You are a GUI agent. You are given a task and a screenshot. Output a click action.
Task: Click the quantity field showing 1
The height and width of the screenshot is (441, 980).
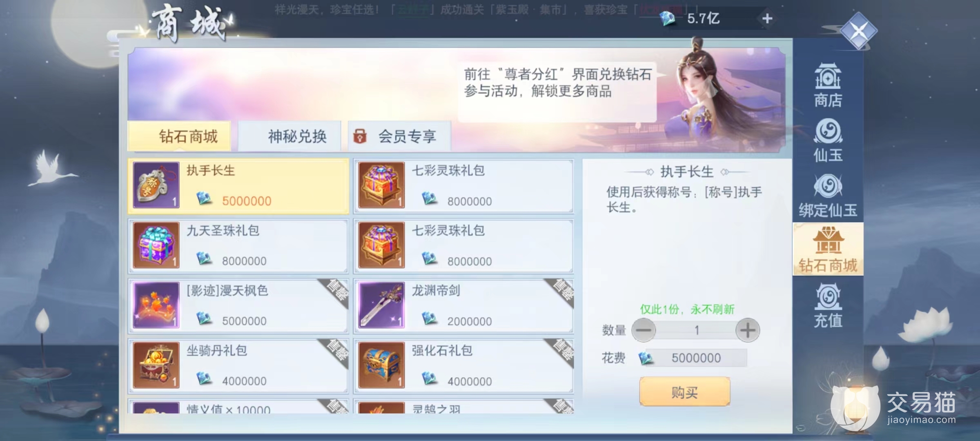(696, 330)
